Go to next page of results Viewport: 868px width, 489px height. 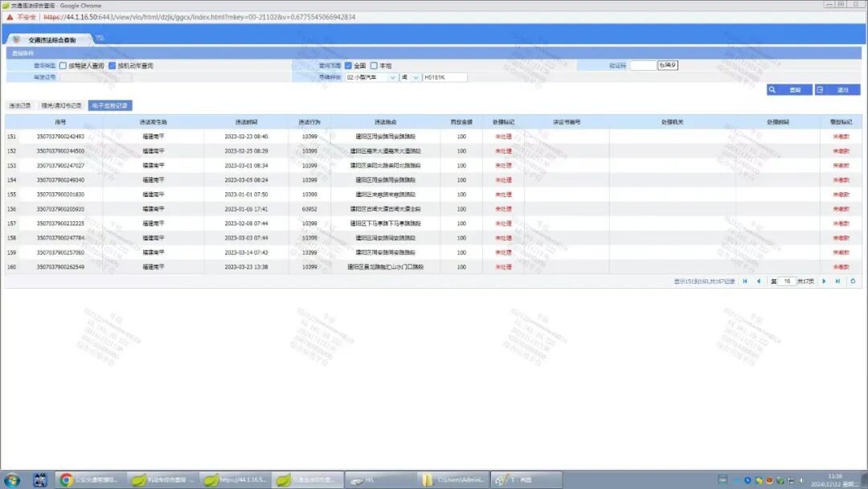(825, 281)
